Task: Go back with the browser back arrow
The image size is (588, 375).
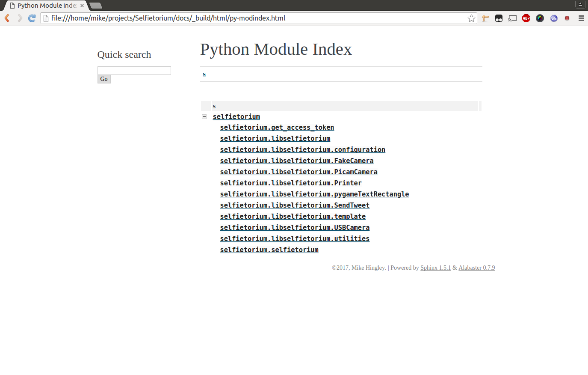Action: [7, 18]
